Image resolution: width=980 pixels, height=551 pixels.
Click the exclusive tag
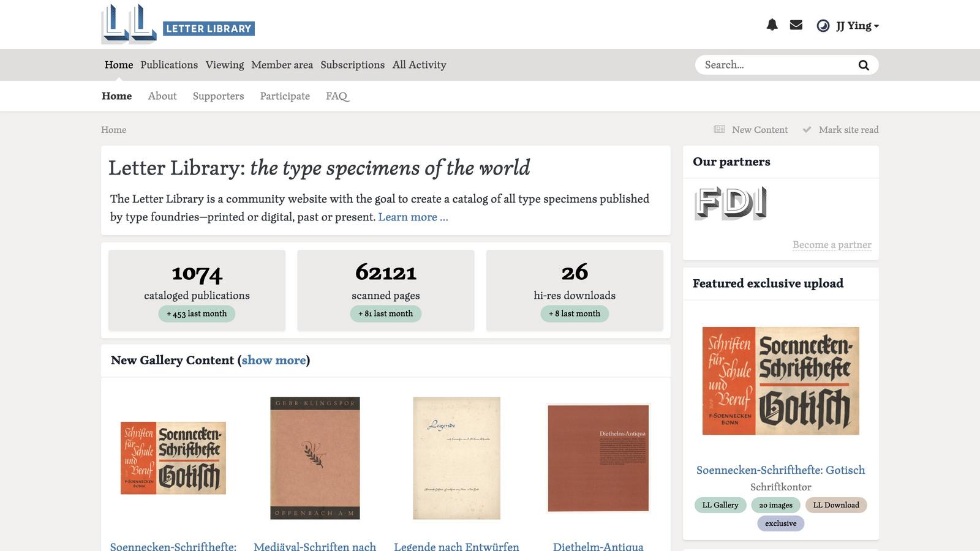(x=781, y=523)
